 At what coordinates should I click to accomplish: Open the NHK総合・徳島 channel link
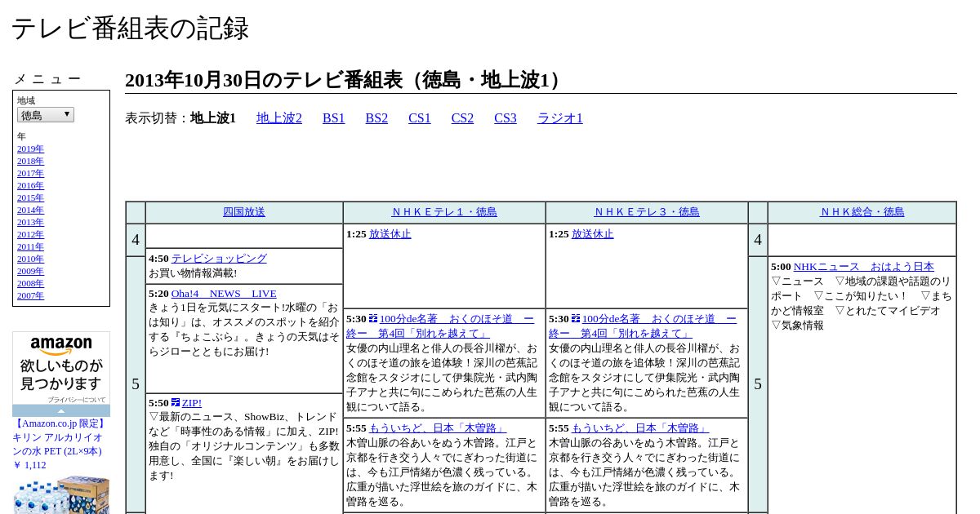862,211
